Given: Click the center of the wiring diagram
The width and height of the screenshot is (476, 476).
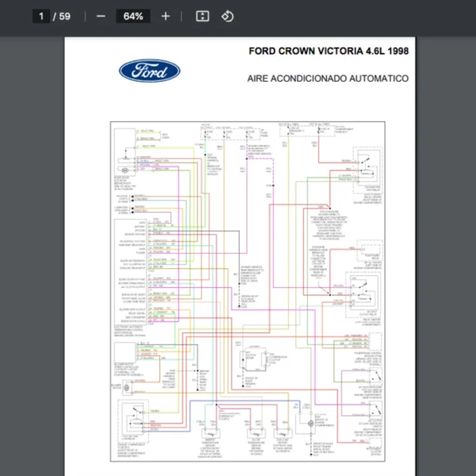Looking at the screenshot, I should coord(248,292).
